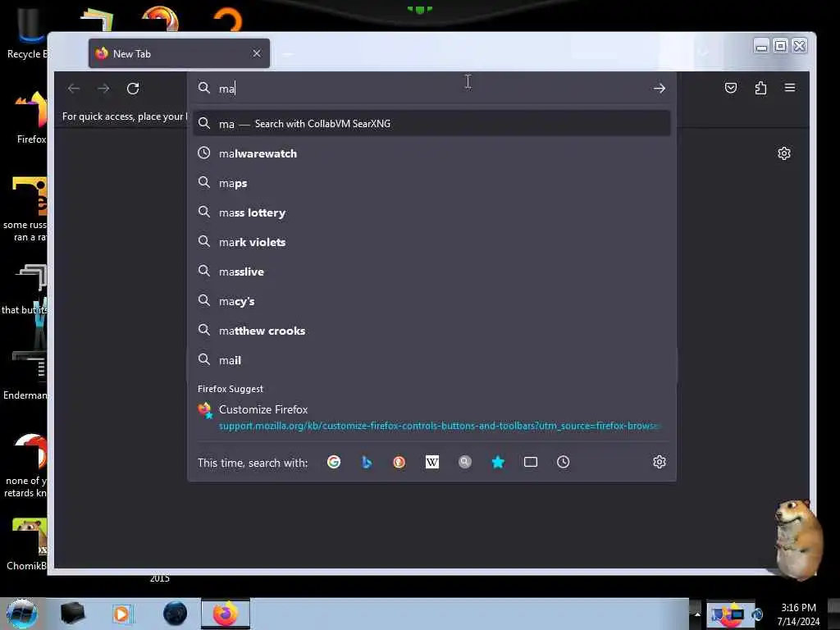Show hidden system tray icons arrow
This screenshot has width=840, height=630.
pos(697,614)
